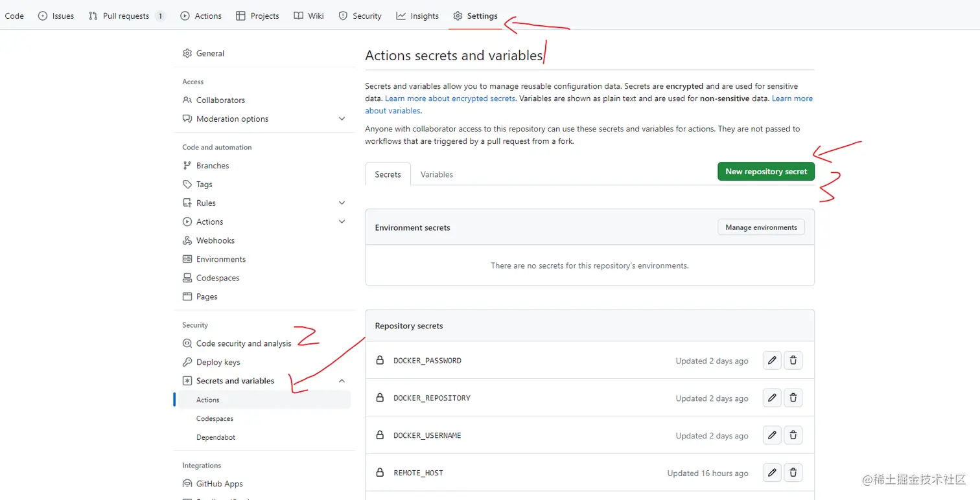
Task: Expand the Rules section chevron
Action: point(342,203)
